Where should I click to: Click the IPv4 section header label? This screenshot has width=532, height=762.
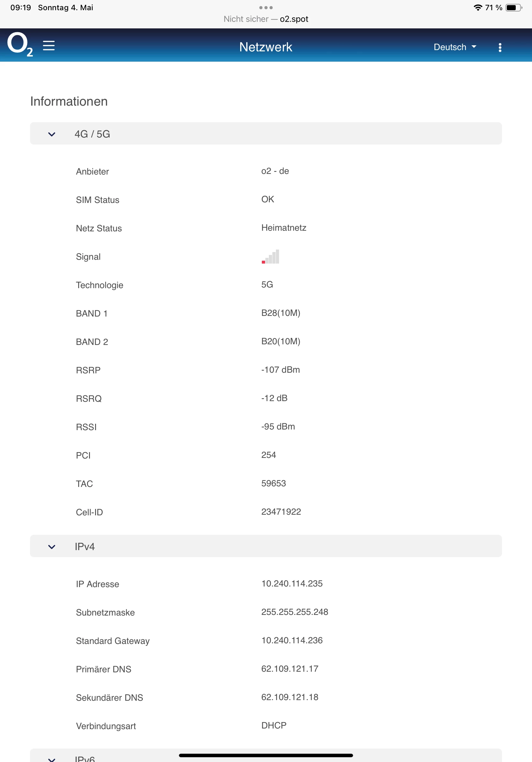[x=85, y=547]
